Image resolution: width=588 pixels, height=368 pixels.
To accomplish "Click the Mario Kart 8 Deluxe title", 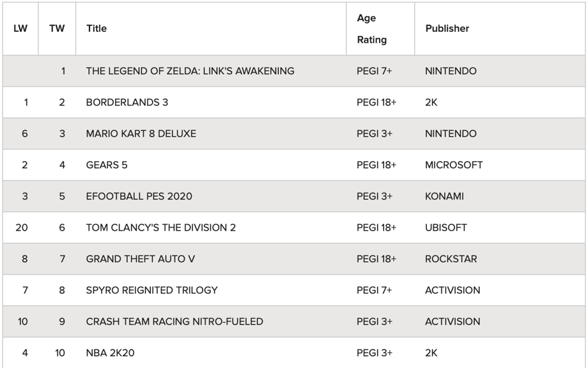I will coord(141,134).
